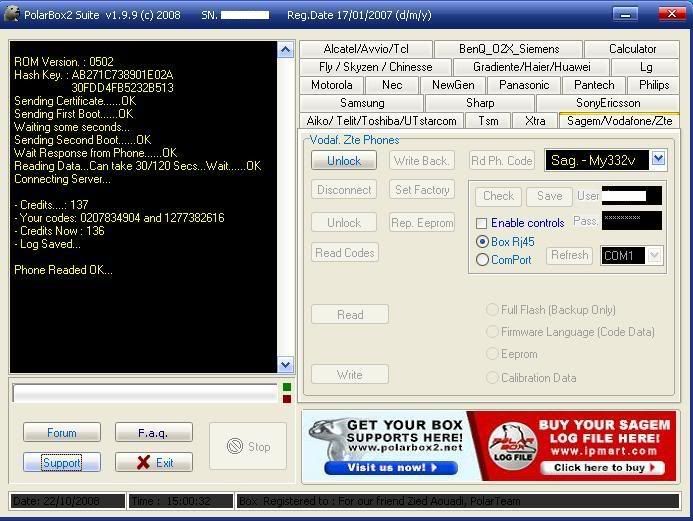Switch to the Gradiente/Haier/Huawei tab

pyautogui.click(x=532, y=67)
